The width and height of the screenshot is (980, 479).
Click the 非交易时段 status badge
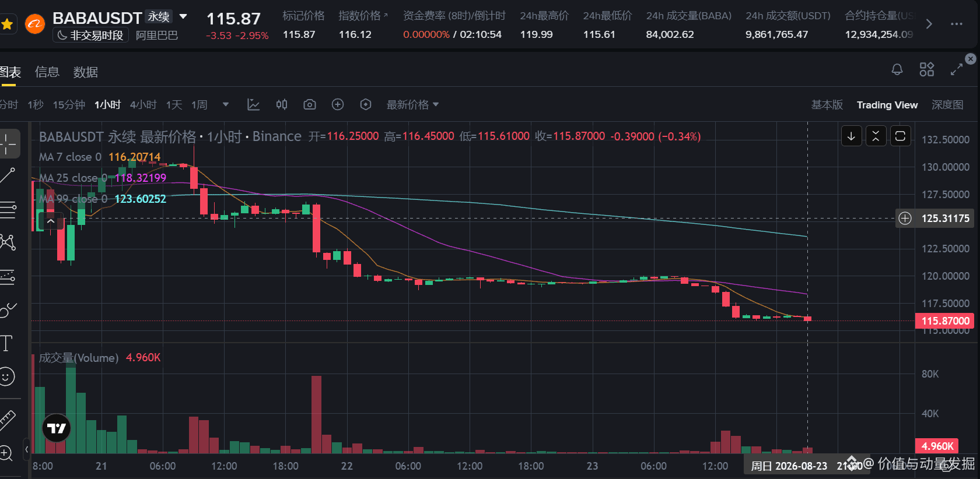[90, 36]
